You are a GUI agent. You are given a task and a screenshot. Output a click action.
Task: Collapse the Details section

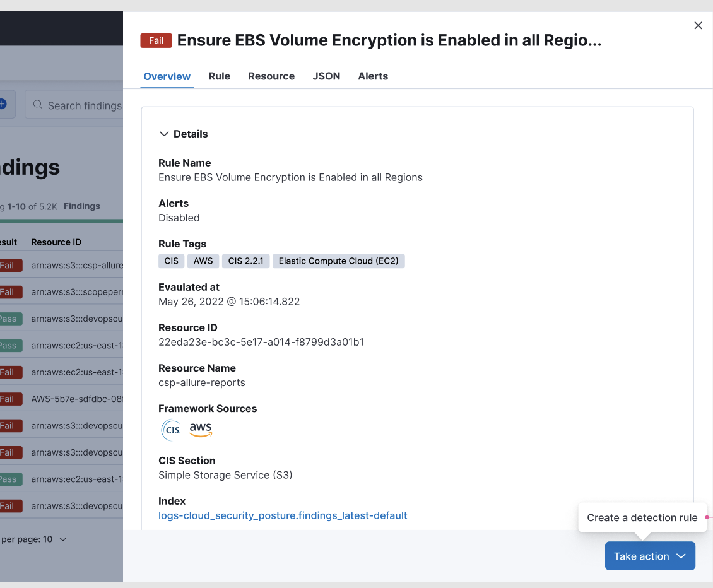(x=165, y=134)
